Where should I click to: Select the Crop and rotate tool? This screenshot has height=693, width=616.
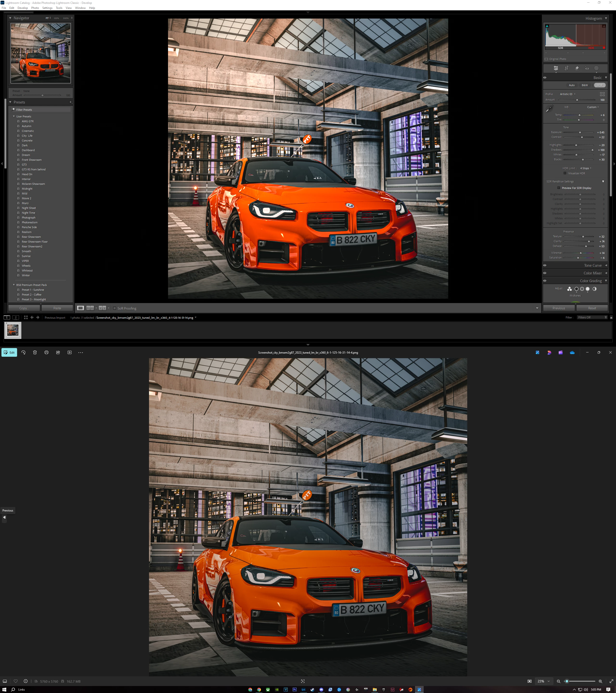click(x=566, y=68)
